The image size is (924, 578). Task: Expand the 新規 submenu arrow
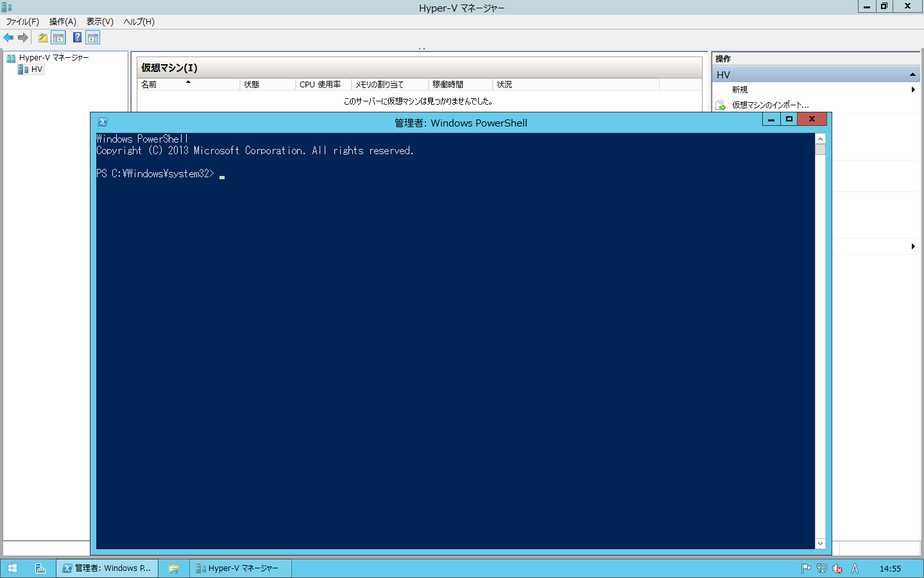pyautogui.click(x=913, y=90)
